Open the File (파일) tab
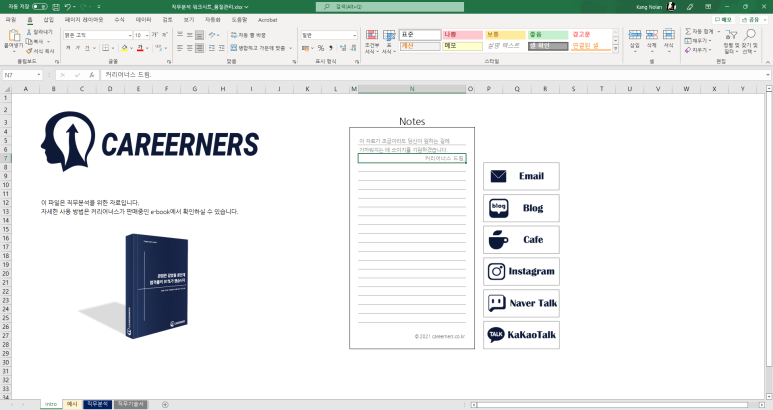 pos(10,20)
